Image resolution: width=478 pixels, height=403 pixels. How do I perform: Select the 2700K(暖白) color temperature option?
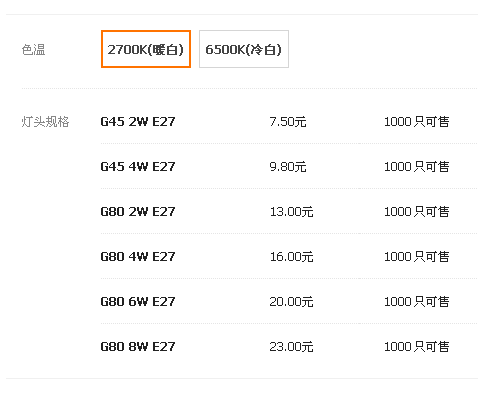pos(146,49)
